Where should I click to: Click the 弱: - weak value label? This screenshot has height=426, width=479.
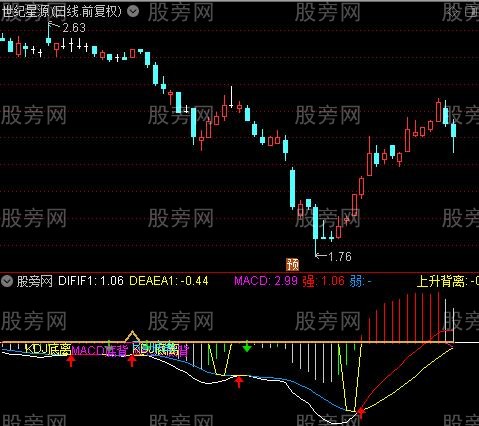[x=360, y=281]
